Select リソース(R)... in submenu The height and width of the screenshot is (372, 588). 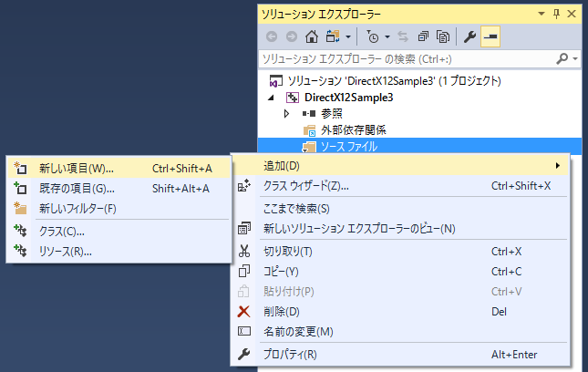pyautogui.click(x=119, y=252)
